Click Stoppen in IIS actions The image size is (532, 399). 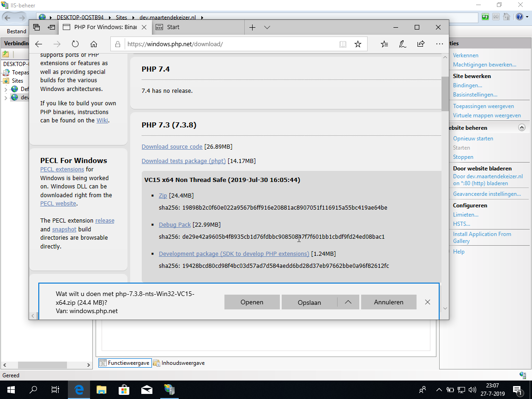coord(463,157)
